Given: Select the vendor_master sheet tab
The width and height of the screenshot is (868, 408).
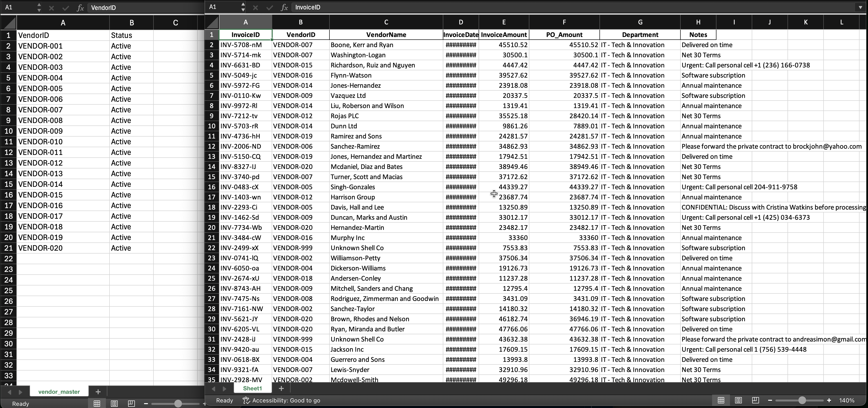Looking at the screenshot, I should [x=59, y=392].
